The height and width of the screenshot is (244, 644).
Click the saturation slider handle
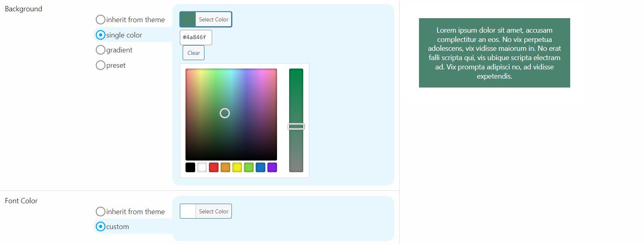[x=296, y=127]
